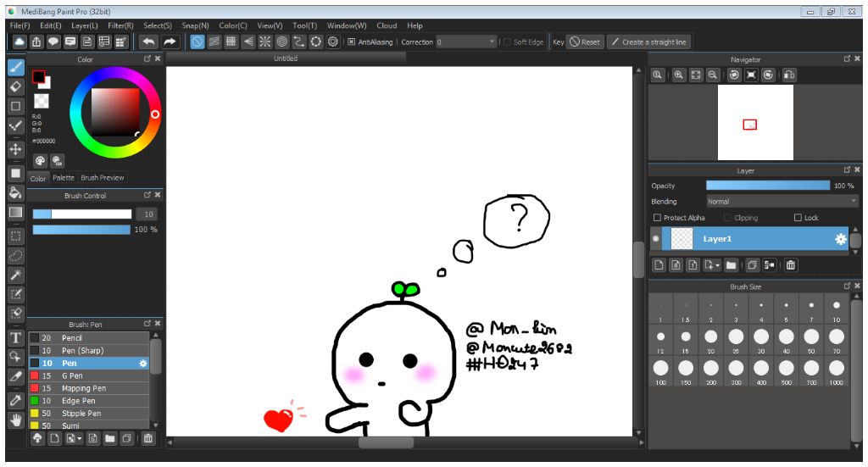This screenshot has height=467, width=868.
Task: Open the add-brush dropdown in Brush panel
Action: [x=79, y=439]
